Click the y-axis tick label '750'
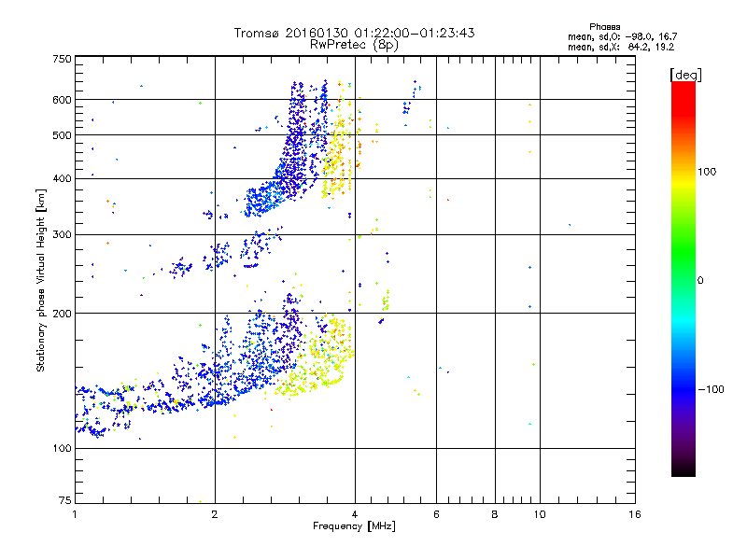Screen dimensions: 747x560 62,59
